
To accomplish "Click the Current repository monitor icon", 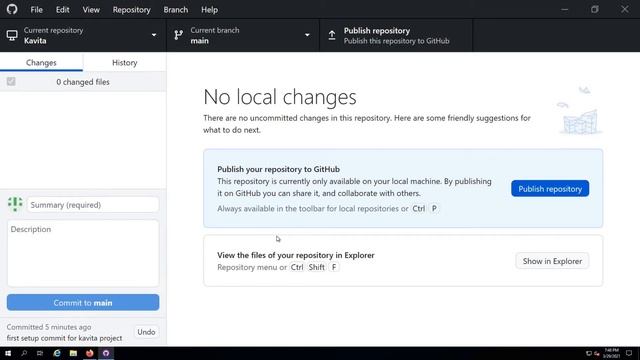I will click(12, 36).
